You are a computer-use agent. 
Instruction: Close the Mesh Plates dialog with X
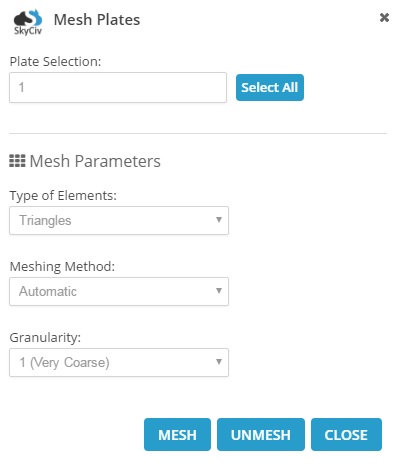coord(384,17)
